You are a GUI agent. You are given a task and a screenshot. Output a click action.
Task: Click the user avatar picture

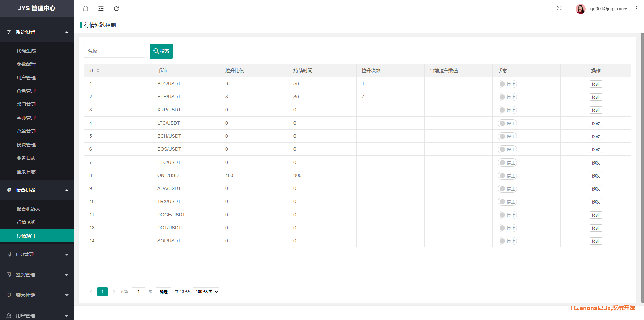click(580, 9)
